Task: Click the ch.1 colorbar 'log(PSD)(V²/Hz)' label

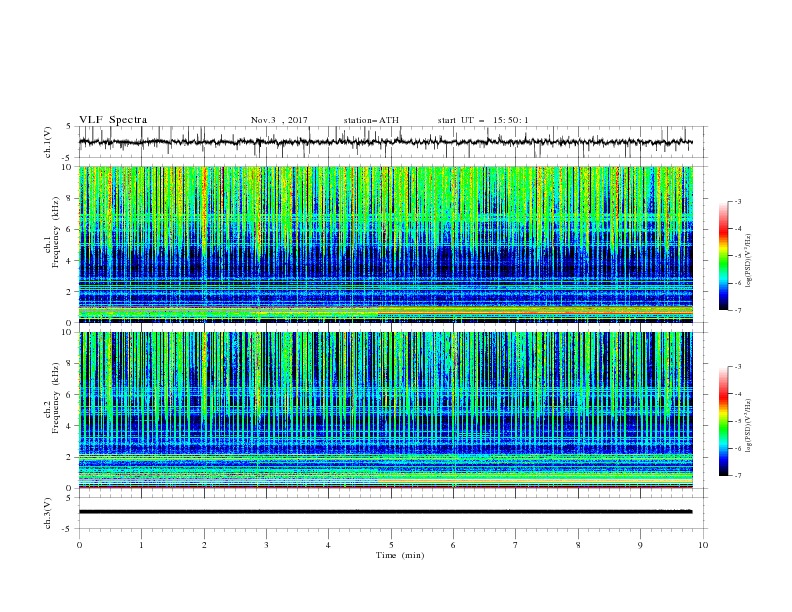Action: (749, 261)
